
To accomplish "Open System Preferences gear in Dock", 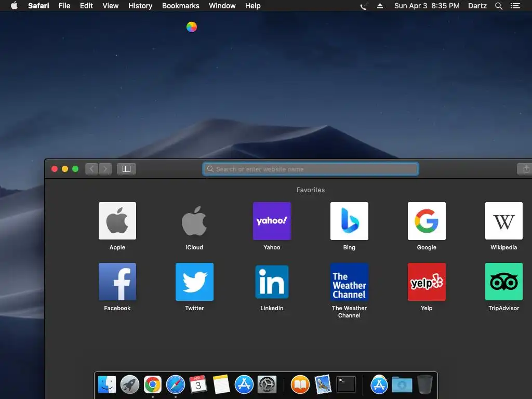I will pos(267,384).
